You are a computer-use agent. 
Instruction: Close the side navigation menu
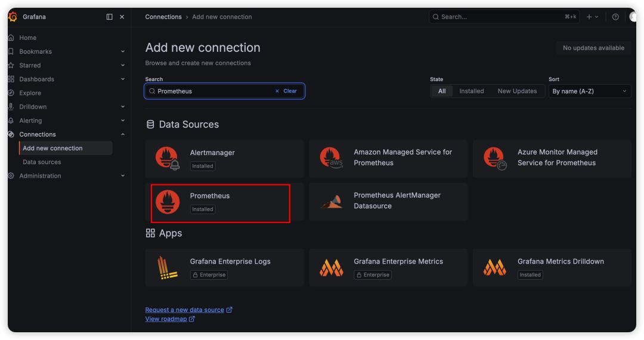(122, 17)
